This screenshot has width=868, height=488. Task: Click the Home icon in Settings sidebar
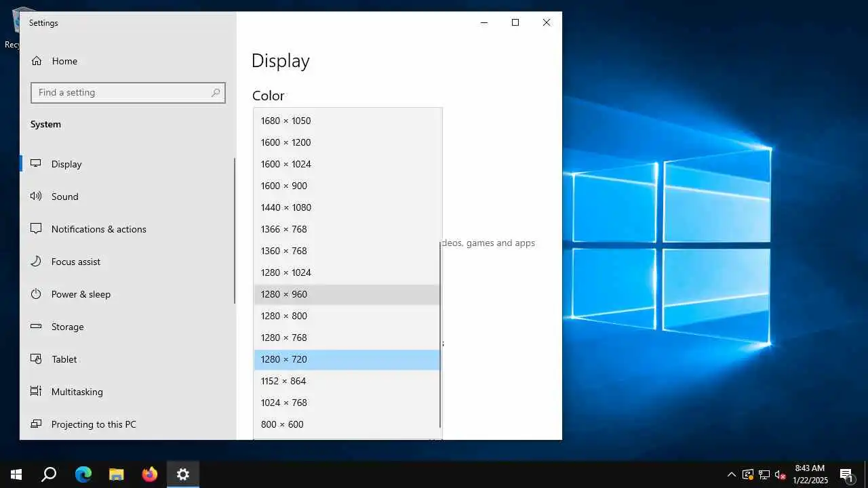pos(37,61)
